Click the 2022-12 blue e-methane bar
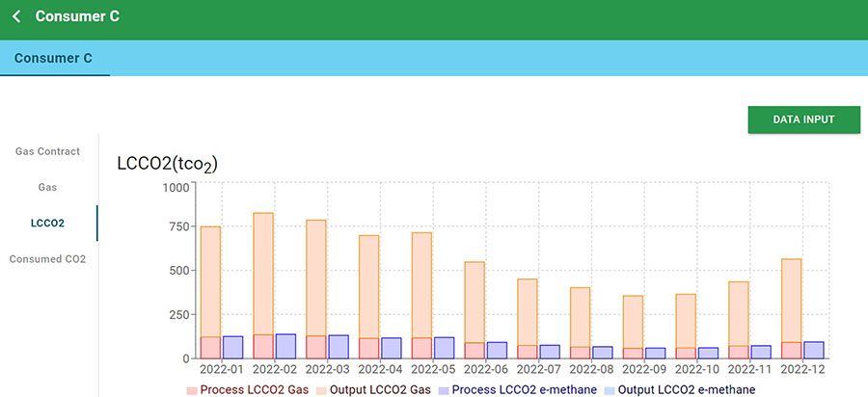 click(814, 350)
